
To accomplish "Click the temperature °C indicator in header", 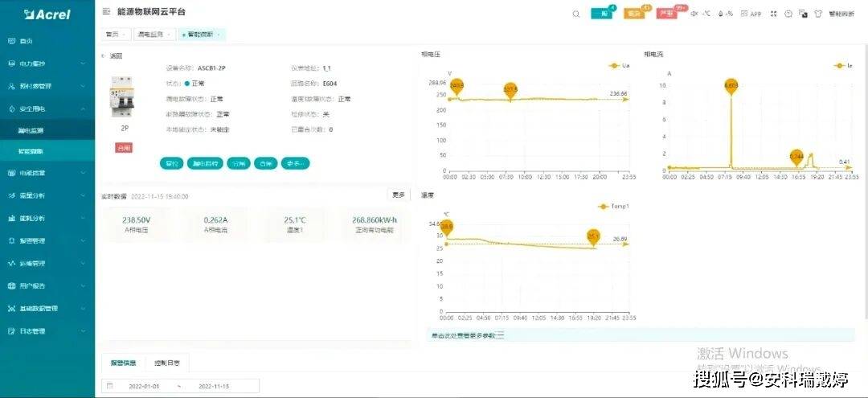I will tap(706, 14).
